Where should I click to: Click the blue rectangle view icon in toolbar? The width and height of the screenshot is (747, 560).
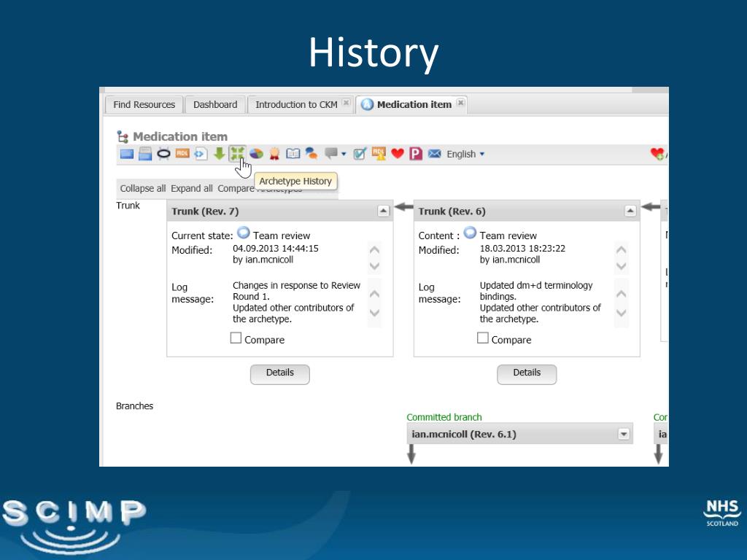(x=127, y=154)
